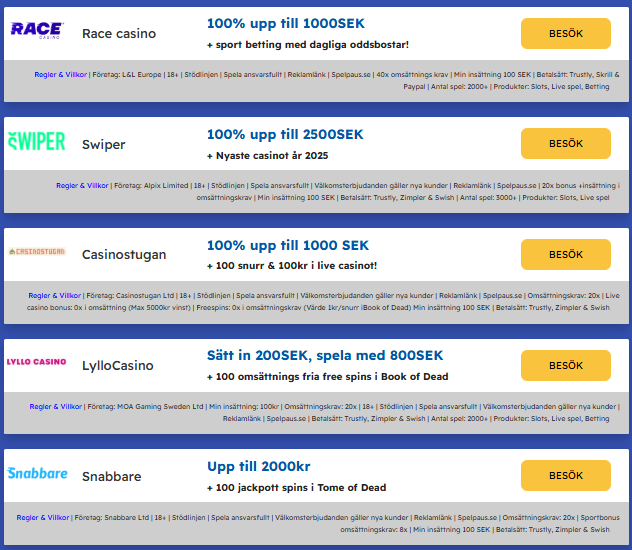Click the 100% upp till 2500SEK offer
Image resolution: width=632 pixels, height=550 pixels.
285,134
